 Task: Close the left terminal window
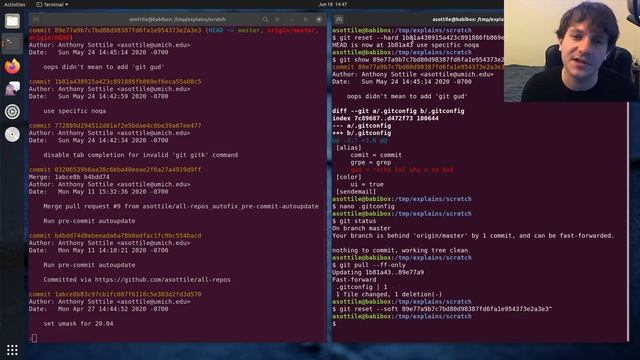click(319, 19)
